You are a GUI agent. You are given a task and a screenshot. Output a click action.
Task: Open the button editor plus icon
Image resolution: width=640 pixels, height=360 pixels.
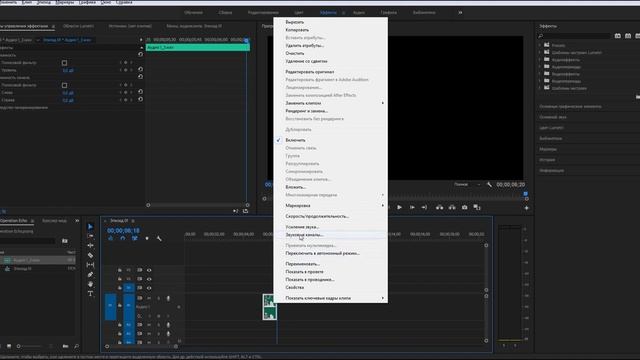(x=527, y=208)
